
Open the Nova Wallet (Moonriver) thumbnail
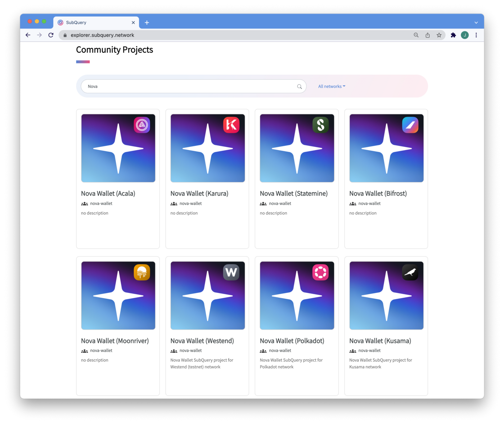coord(118,295)
